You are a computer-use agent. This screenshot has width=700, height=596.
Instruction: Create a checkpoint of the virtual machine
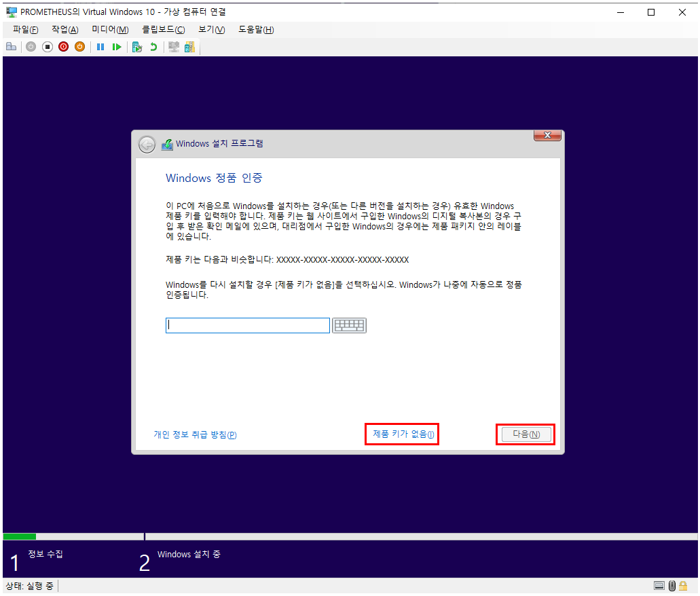click(x=137, y=47)
